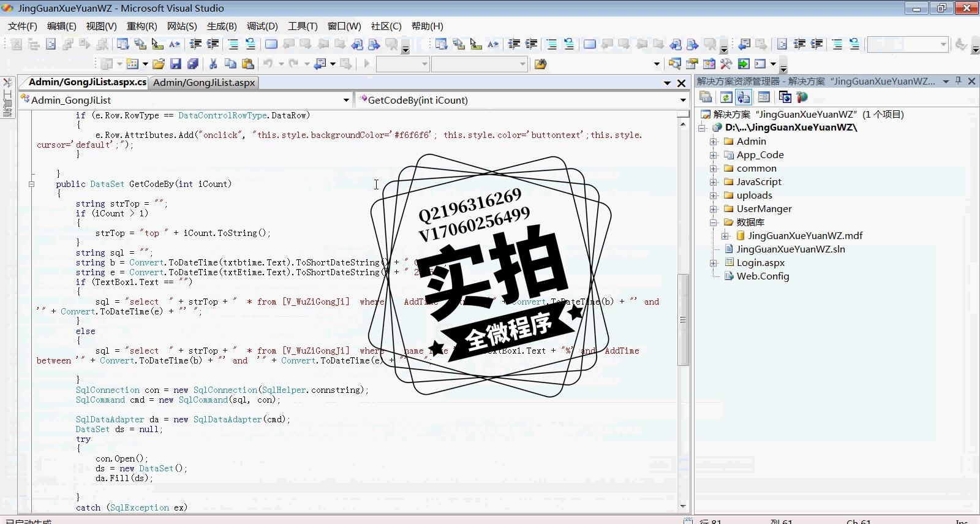The width and height of the screenshot is (980, 524).
Task: Select the common folder in tree
Action: coord(756,169)
